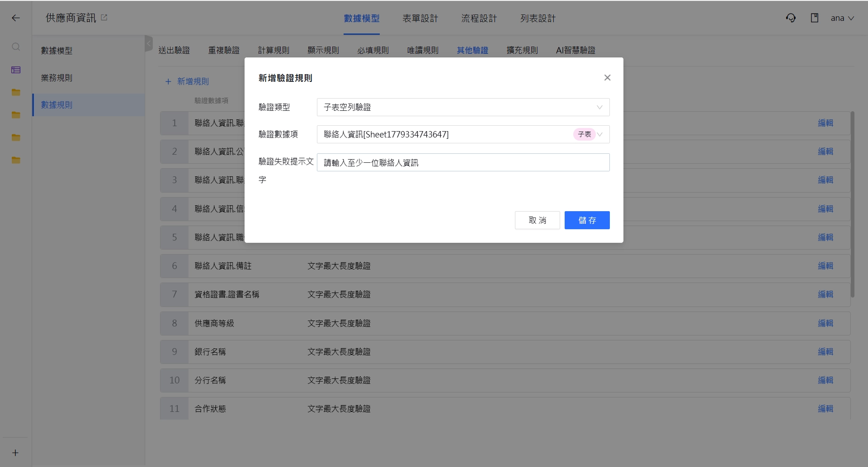Viewport: 868px width, 467px height.
Task: Select the 供應商等級 cell in row 8
Action: point(214,323)
